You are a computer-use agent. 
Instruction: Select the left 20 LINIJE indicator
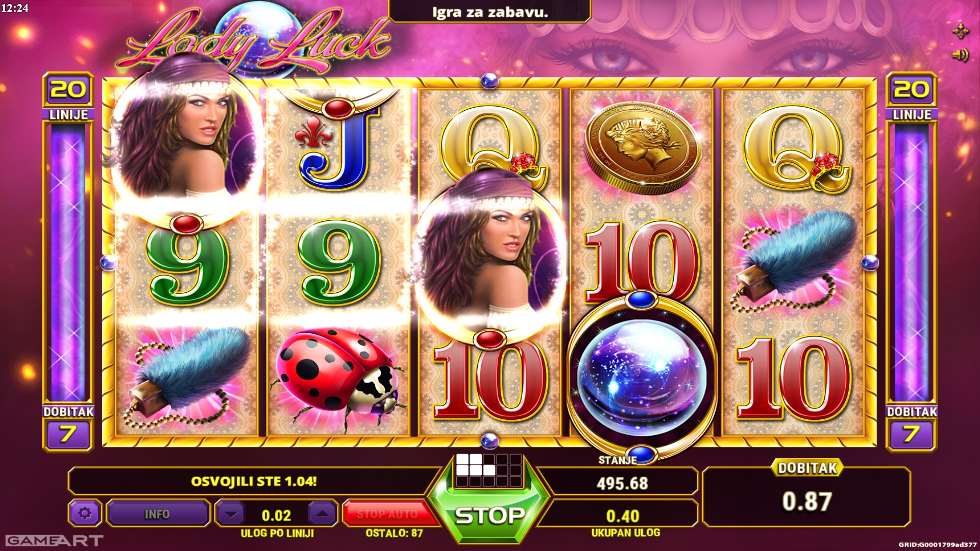coord(68,97)
